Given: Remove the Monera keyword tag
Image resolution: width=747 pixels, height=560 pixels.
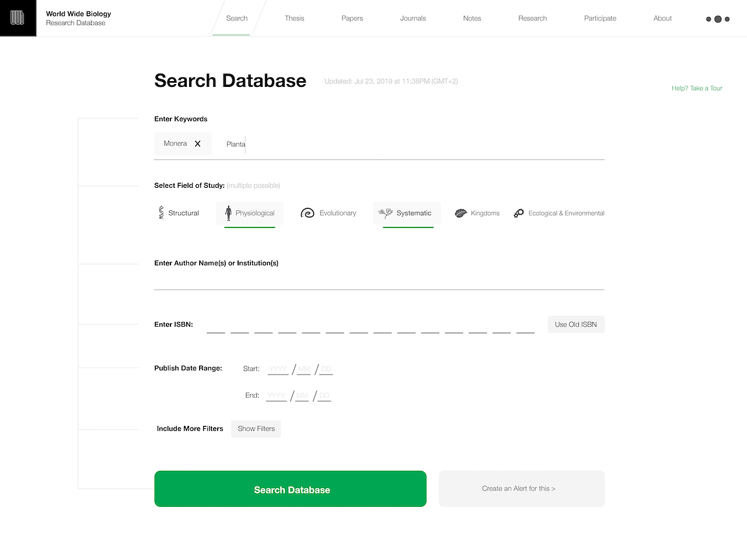Looking at the screenshot, I should (x=198, y=143).
